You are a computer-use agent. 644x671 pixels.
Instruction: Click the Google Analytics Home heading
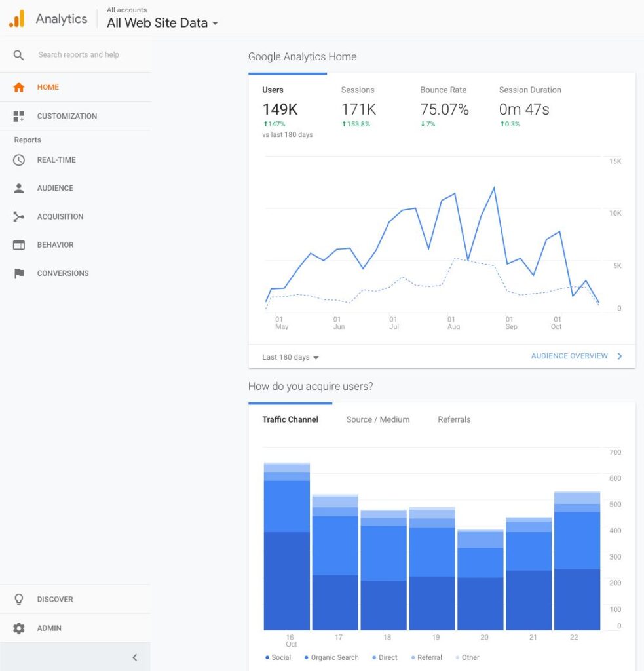302,57
